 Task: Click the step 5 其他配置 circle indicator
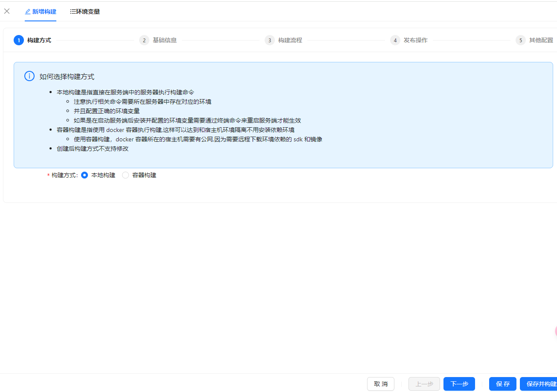(x=520, y=40)
